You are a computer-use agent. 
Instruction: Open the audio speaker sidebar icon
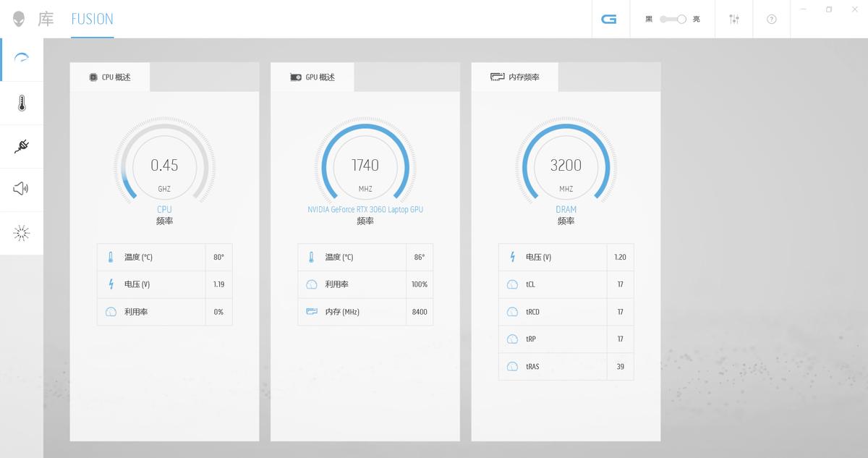point(22,190)
